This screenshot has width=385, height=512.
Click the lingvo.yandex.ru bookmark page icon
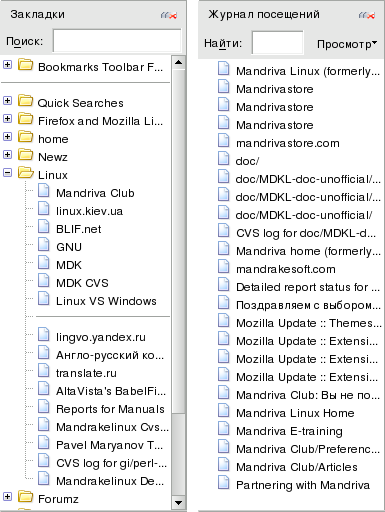coord(44,335)
